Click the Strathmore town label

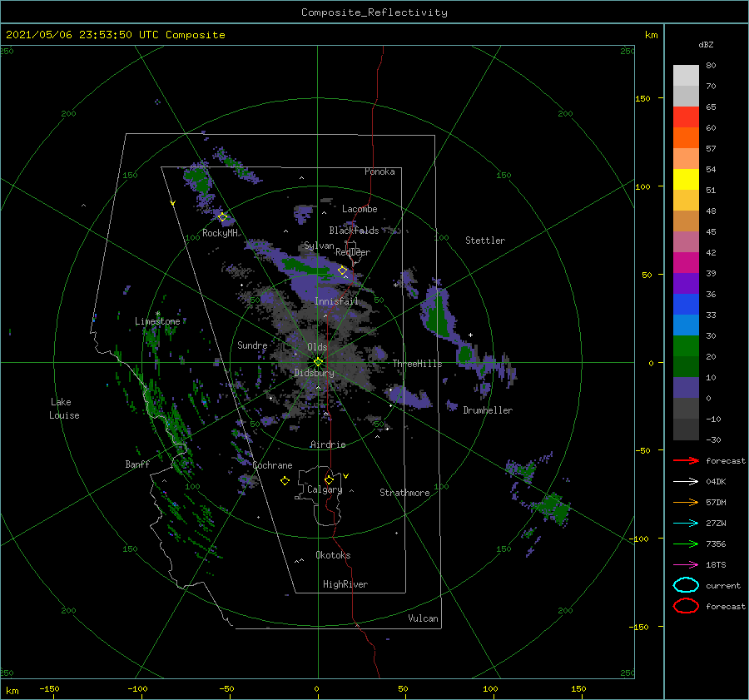[404, 493]
